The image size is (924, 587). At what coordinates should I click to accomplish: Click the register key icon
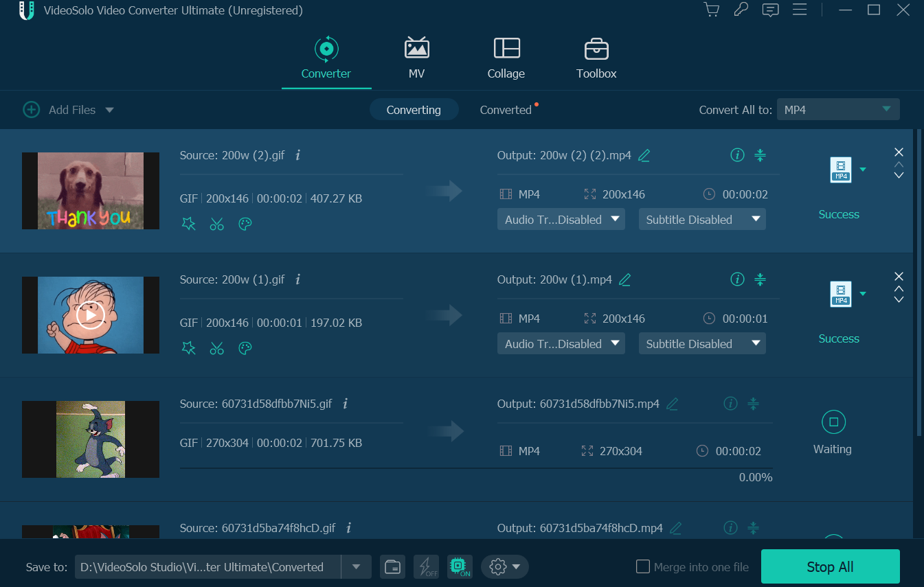[741, 10]
